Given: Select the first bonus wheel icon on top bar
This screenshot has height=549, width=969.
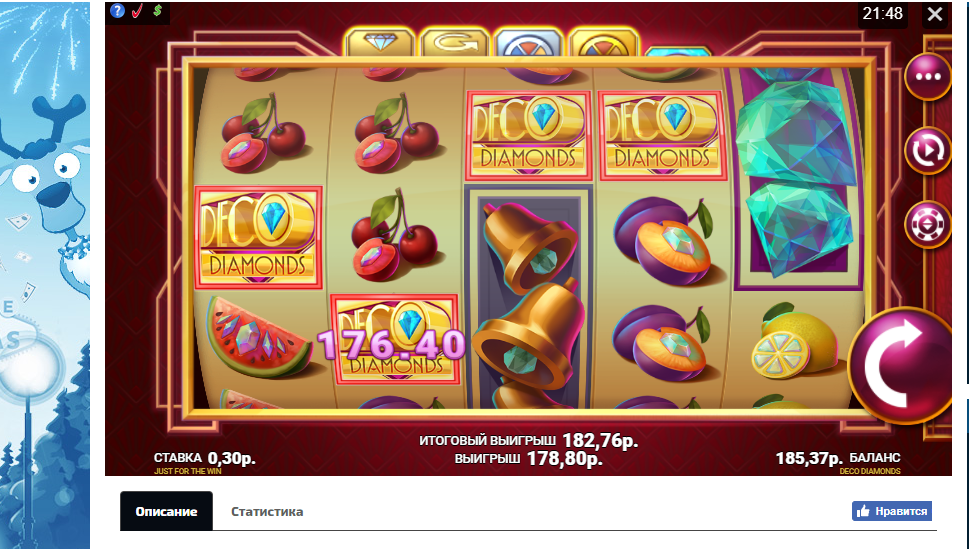Looking at the screenshot, I should [x=528, y=44].
